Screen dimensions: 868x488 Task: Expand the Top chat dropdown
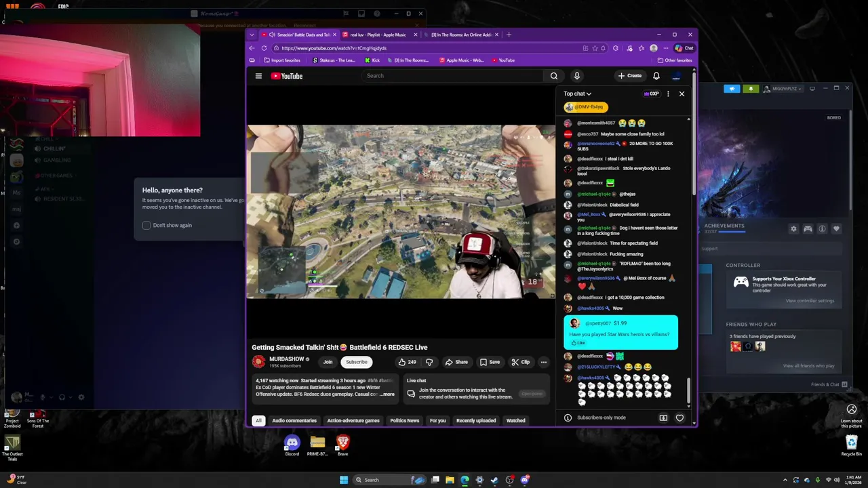[x=577, y=94]
